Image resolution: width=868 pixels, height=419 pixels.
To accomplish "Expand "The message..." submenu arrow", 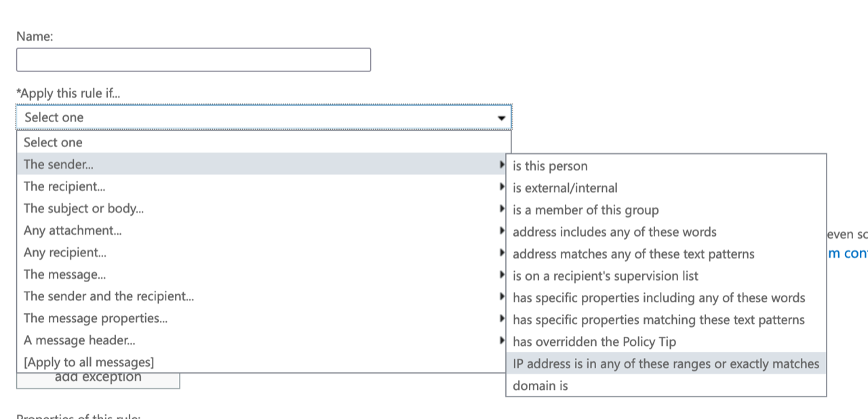I will (x=502, y=274).
